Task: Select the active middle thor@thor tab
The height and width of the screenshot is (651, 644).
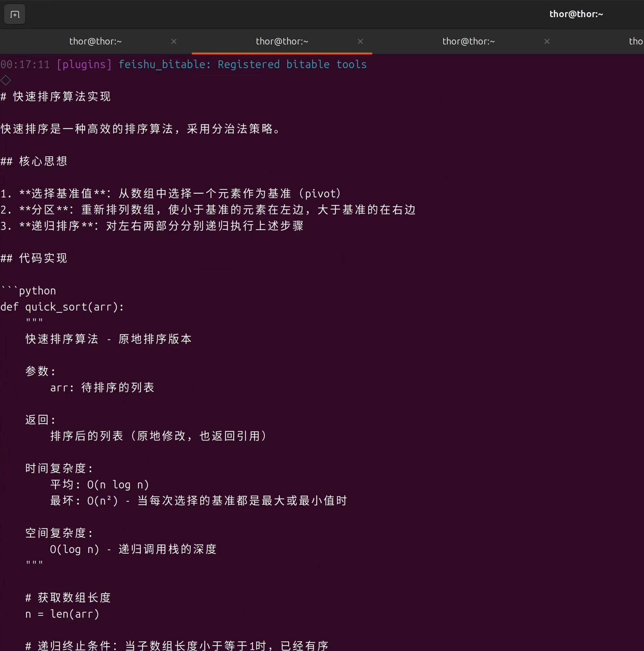Action: click(282, 41)
